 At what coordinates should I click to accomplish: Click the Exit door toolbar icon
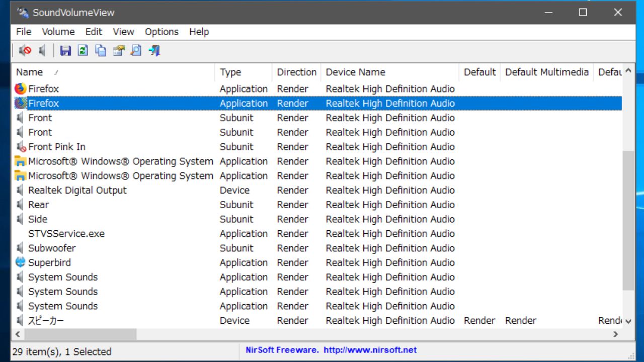point(154,50)
